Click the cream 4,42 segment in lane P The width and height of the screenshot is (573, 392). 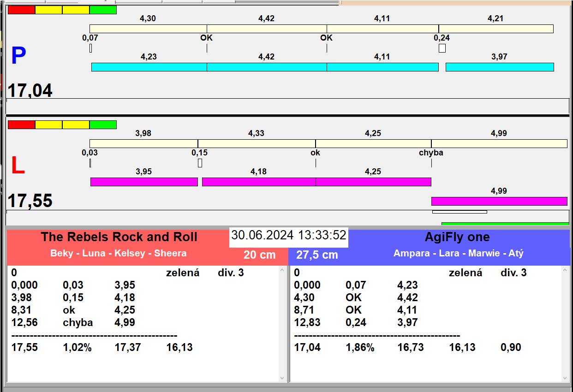[x=267, y=29]
